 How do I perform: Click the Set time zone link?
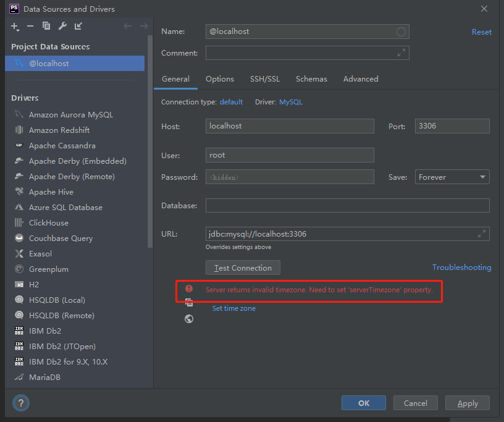(x=233, y=308)
